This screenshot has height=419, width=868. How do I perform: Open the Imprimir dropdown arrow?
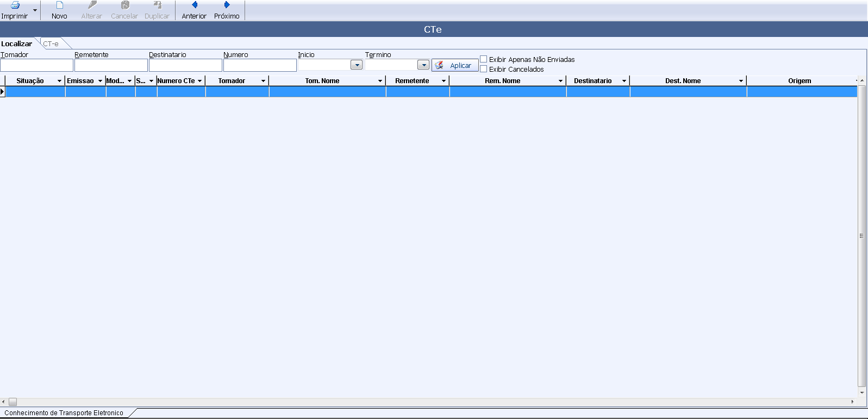35,10
